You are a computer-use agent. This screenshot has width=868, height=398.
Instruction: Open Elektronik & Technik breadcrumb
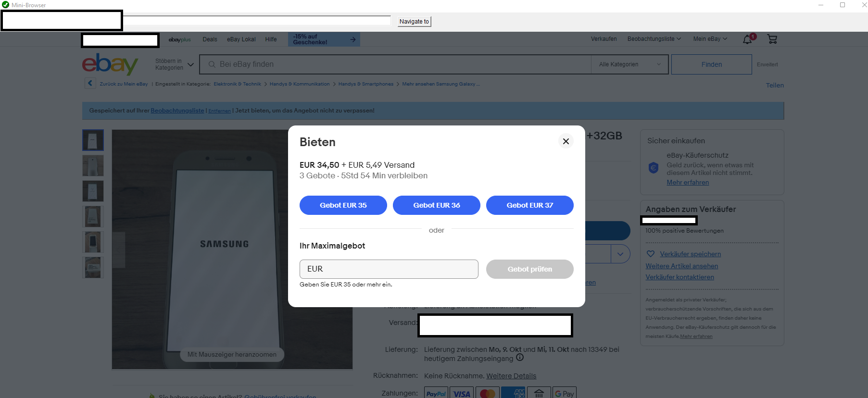[x=237, y=84]
